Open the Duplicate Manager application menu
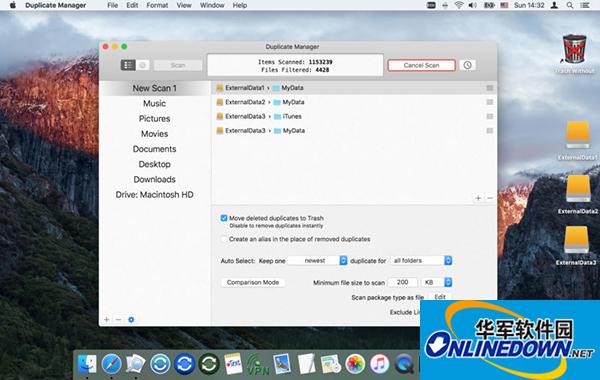The width and height of the screenshot is (600, 380). [x=55, y=5]
